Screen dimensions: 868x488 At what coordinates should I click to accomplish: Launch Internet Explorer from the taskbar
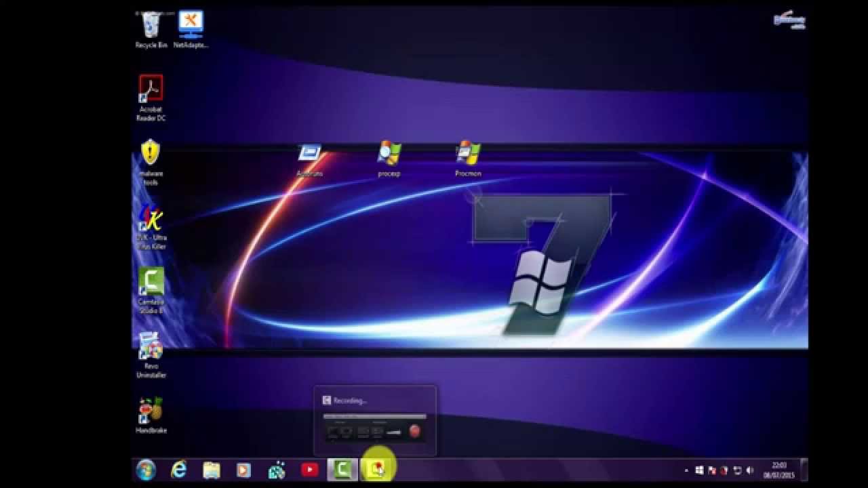(178, 470)
